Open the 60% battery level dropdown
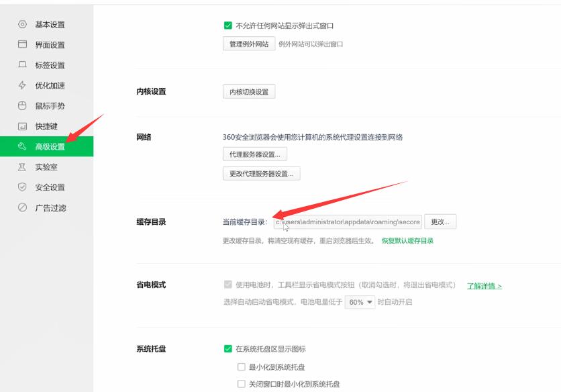The width and height of the screenshot is (561, 392). pyautogui.click(x=360, y=302)
